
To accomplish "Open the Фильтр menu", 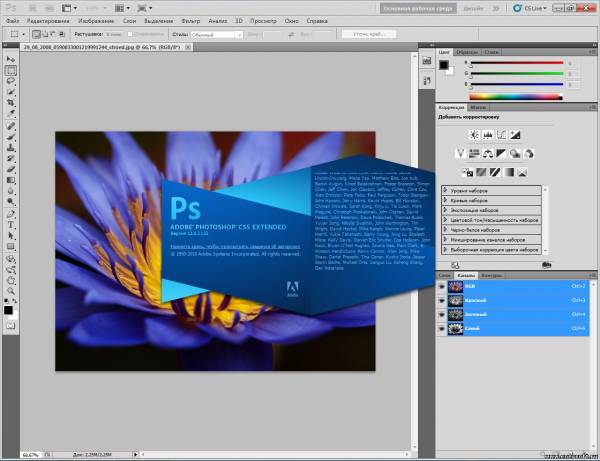I will 191,21.
